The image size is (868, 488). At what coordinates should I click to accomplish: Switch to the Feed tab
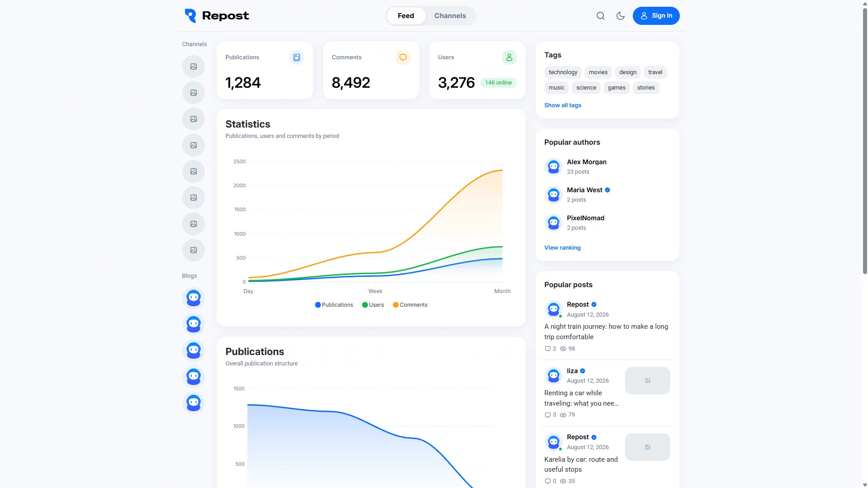(x=406, y=16)
